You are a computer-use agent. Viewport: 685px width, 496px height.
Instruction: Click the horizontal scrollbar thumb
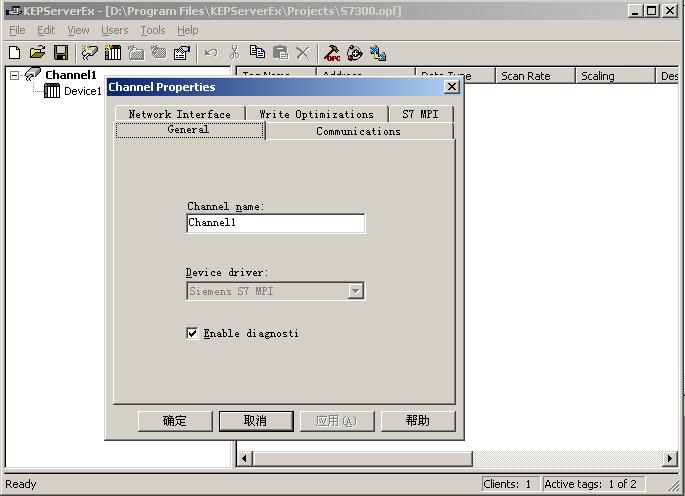(x=362, y=459)
